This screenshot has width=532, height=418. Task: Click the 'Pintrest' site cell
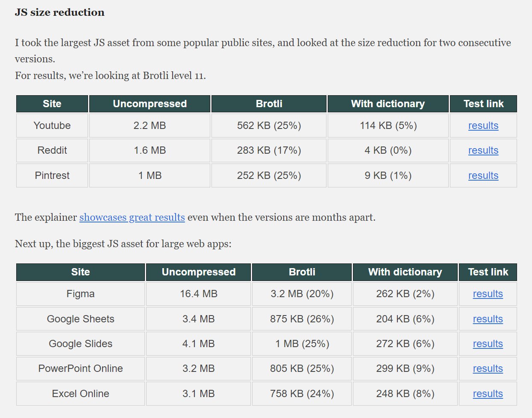point(52,175)
